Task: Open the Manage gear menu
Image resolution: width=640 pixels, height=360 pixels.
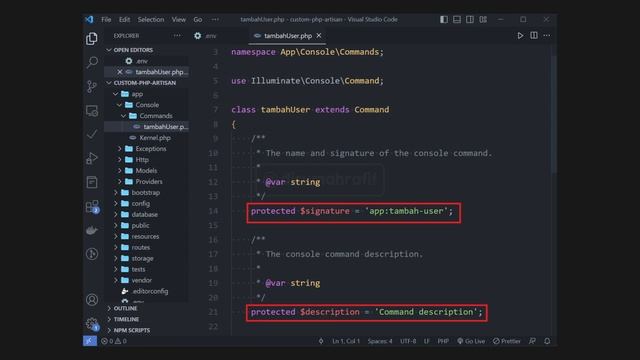Action: pos(92,324)
